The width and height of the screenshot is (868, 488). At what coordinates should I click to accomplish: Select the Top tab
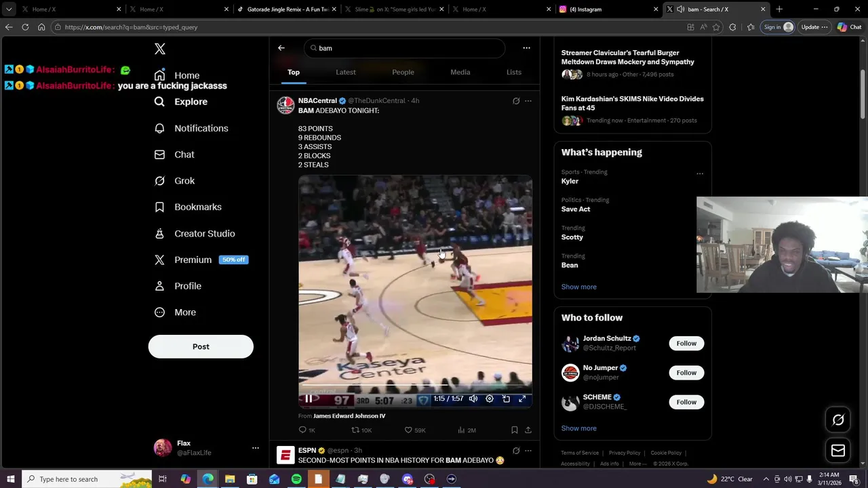[x=294, y=72]
